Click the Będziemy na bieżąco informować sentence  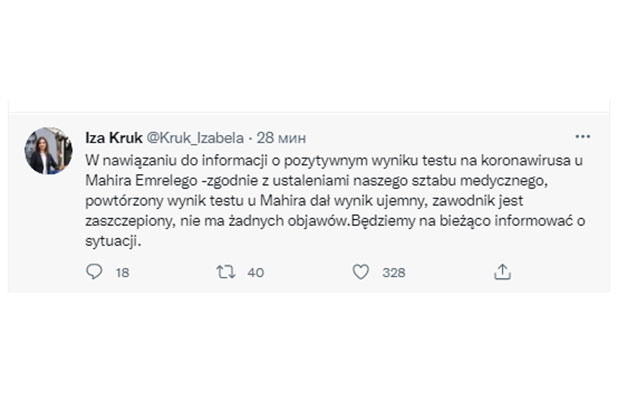[x=467, y=221]
